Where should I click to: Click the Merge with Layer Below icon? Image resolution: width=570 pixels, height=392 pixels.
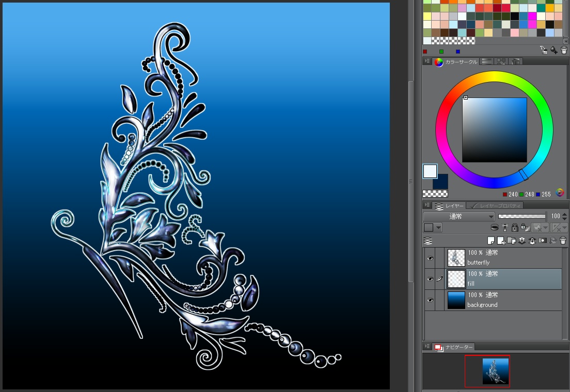tap(532, 240)
